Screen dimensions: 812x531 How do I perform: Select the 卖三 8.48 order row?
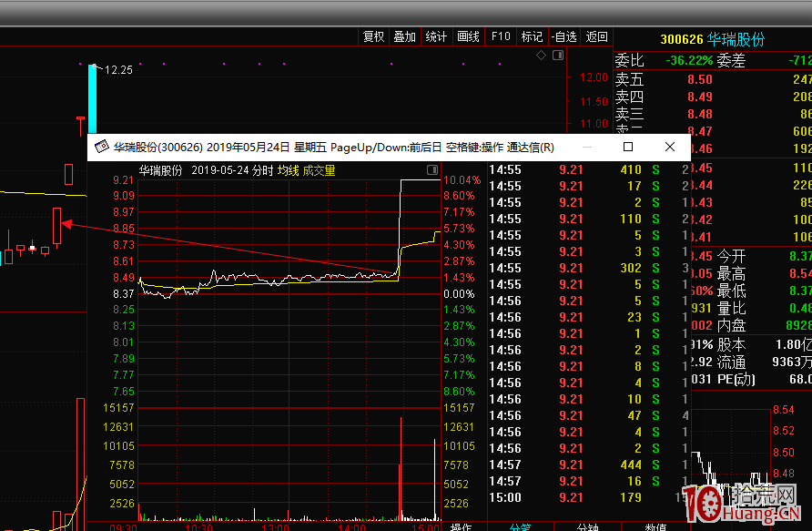(x=713, y=114)
